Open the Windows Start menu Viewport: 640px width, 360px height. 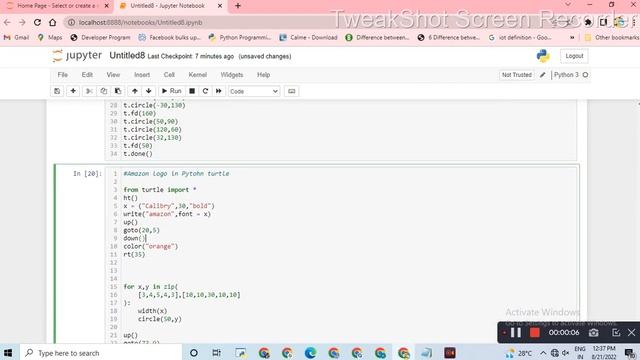pos(7,353)
